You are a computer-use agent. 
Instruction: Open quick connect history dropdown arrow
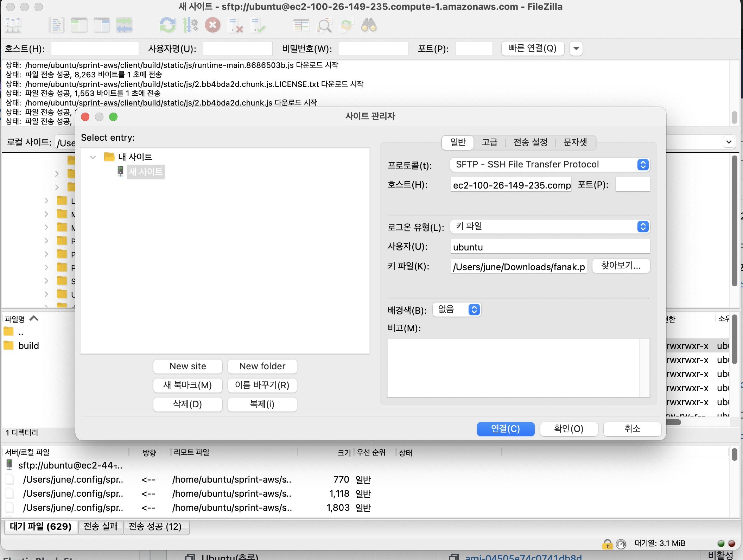576,49
